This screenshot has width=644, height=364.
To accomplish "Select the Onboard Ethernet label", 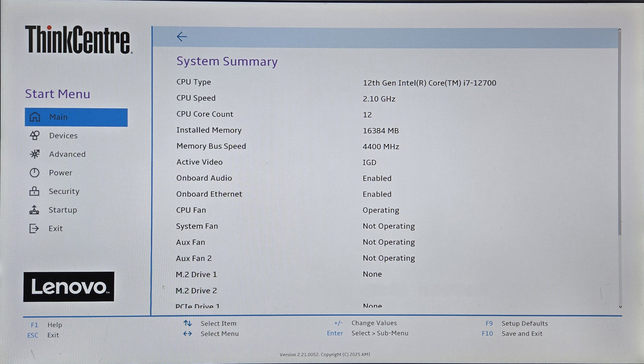I will tap(209, 194).
